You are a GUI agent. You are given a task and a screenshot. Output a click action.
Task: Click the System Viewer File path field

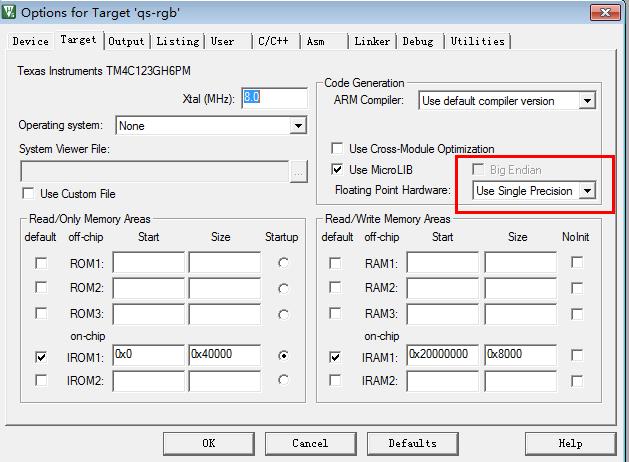coord(154,172)
